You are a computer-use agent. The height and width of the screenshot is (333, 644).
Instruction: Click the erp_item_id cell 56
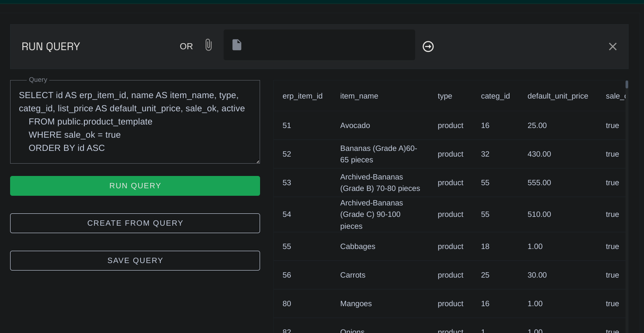tap(287, 275)
